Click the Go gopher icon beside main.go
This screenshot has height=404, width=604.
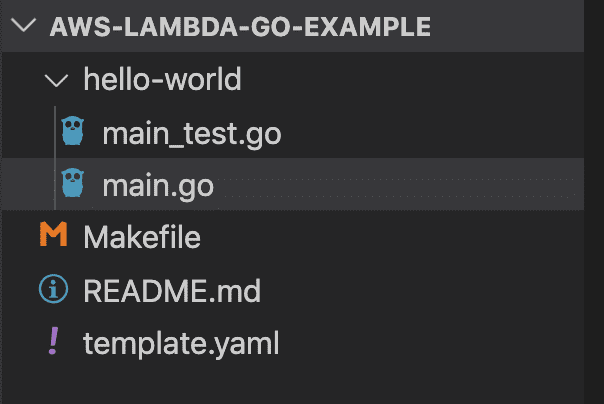coord(73,183)
